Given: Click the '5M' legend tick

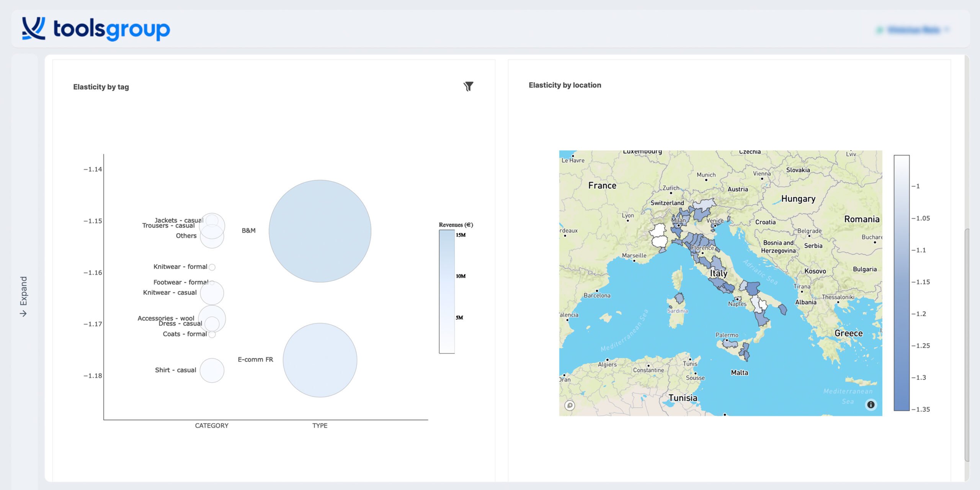Looking at the screenshot, I should pyautogui.click(x=459, y=318).
